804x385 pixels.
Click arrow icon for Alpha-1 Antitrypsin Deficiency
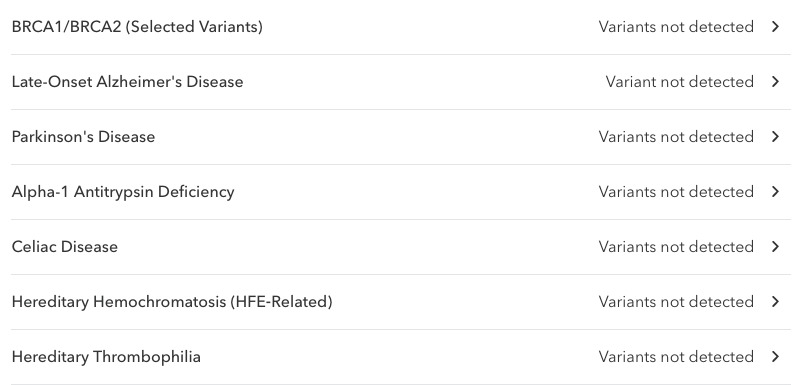tap(776, 191)
